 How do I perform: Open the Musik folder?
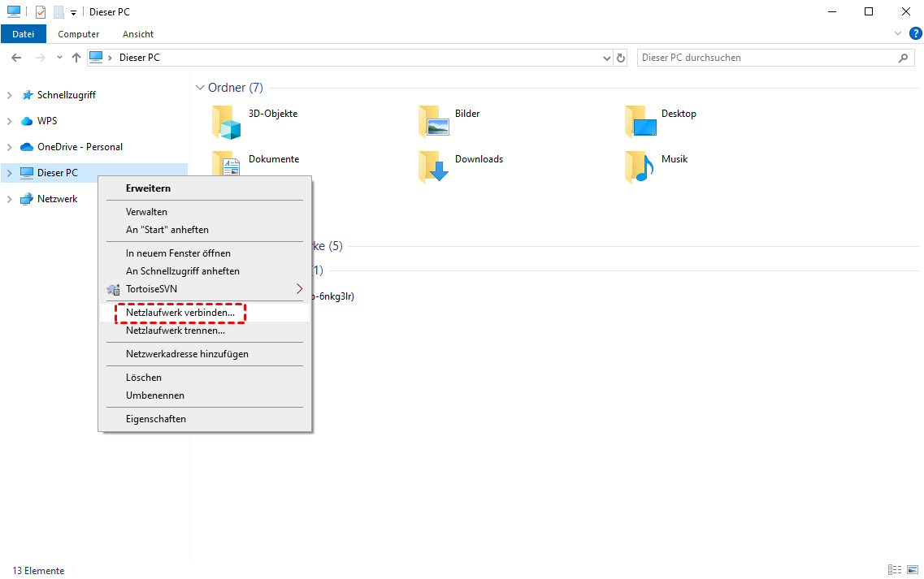click(657, 167)
